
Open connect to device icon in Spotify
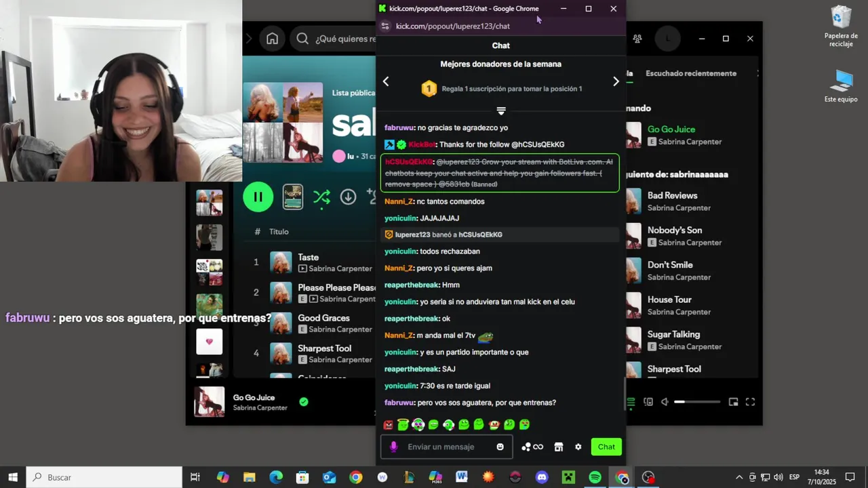[648, 402]
